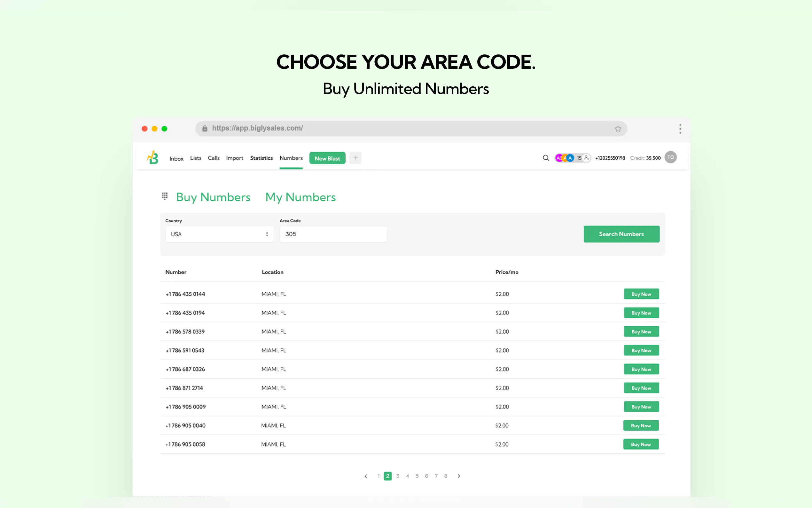
Task: Go to previous page arrow
Action: (365, 476)
